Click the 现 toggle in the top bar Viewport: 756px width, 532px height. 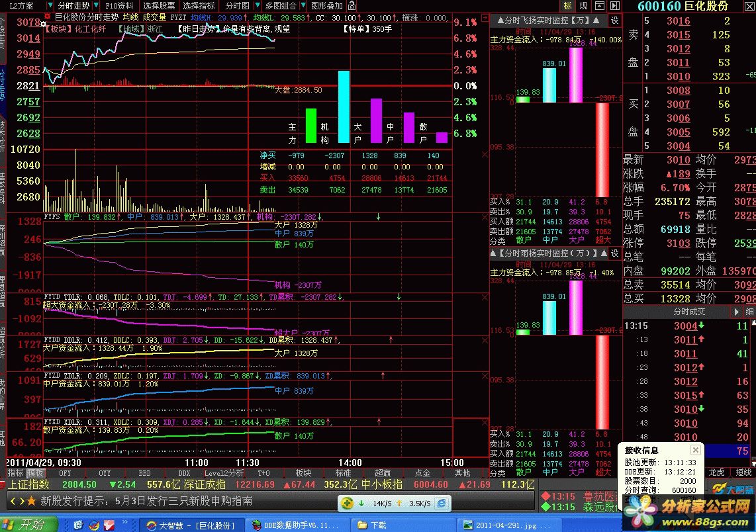pyautogui.click(x=583, y=6)
